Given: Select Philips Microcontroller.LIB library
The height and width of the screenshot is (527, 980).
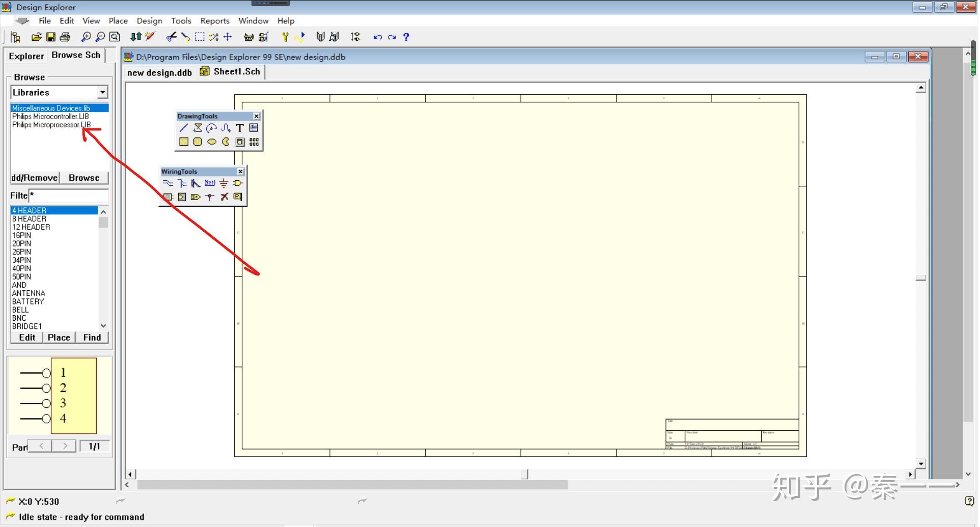Looking at the screenshot, I should click(50, 117).
